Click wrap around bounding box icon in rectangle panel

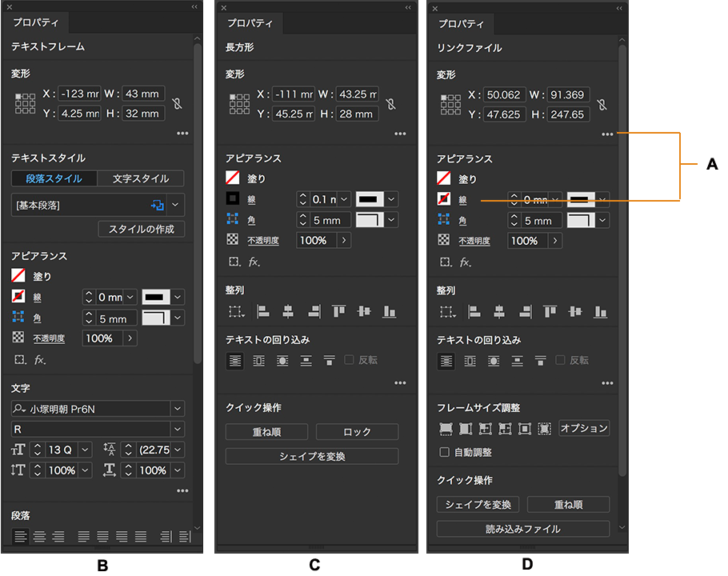[x=258, y=361]
